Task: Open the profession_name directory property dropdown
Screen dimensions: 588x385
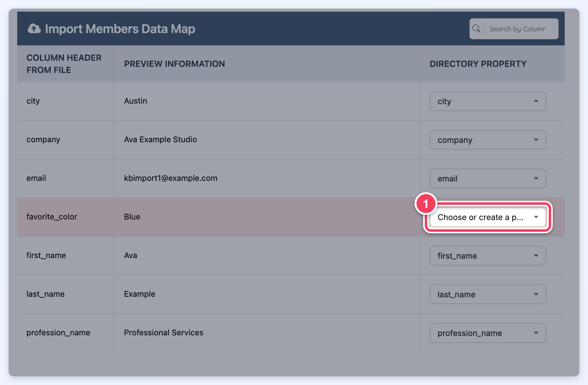Action: point(488,333)
